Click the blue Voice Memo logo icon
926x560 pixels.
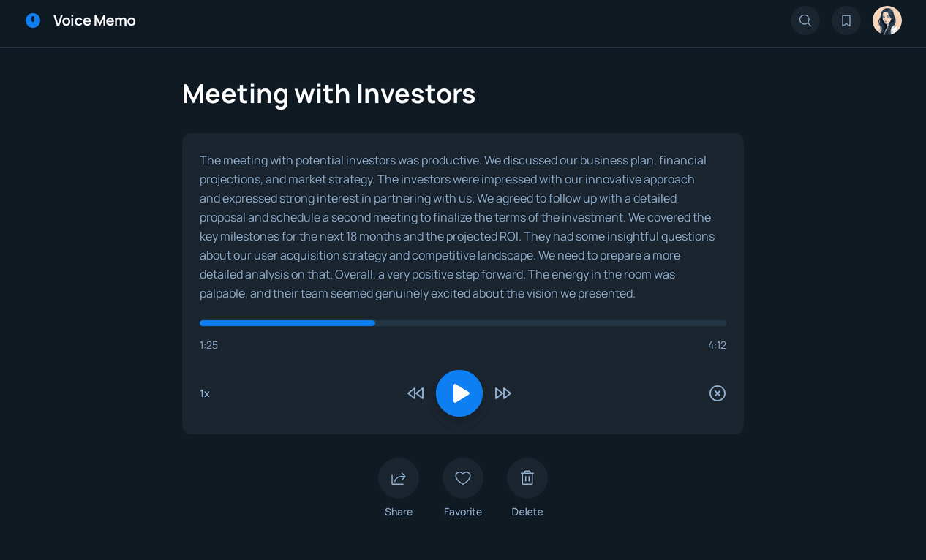point(33,20)
